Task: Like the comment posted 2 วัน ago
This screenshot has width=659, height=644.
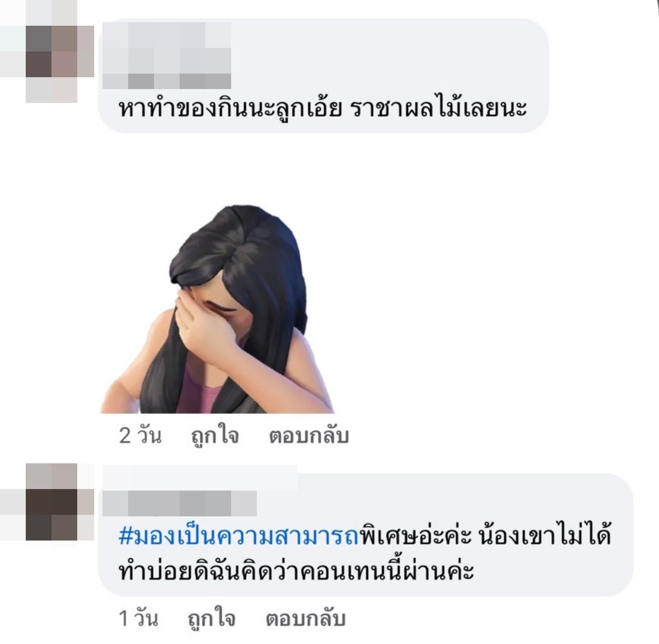Action: [x=215, y=436]
